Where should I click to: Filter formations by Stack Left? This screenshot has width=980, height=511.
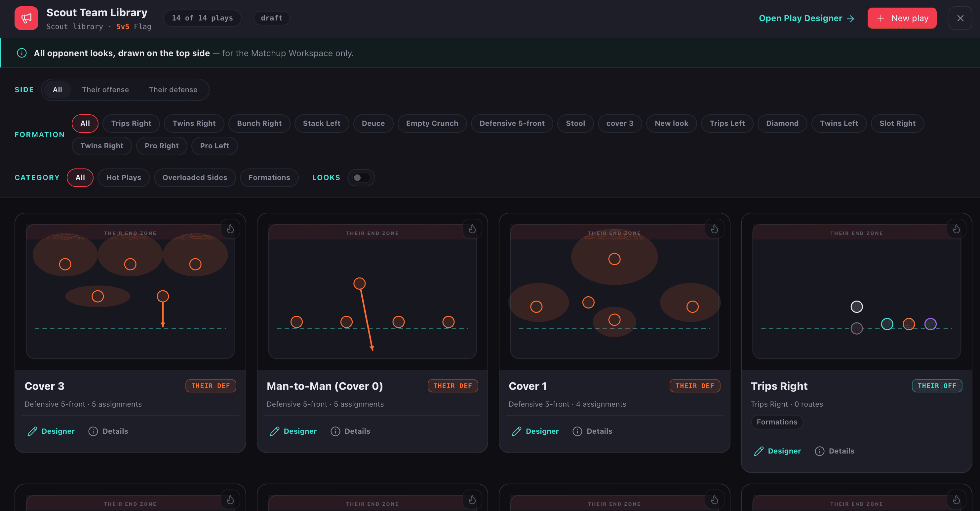click(x=322, y=124)
